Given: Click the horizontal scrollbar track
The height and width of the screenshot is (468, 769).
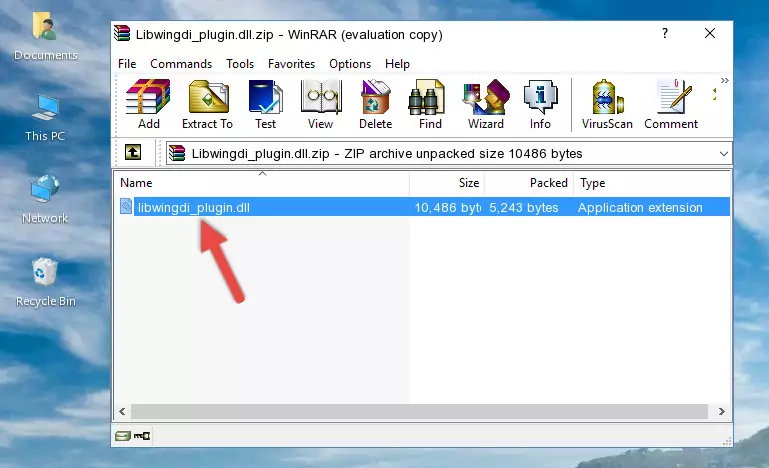Looking at the screenshot, I should [x=419, y=411].
